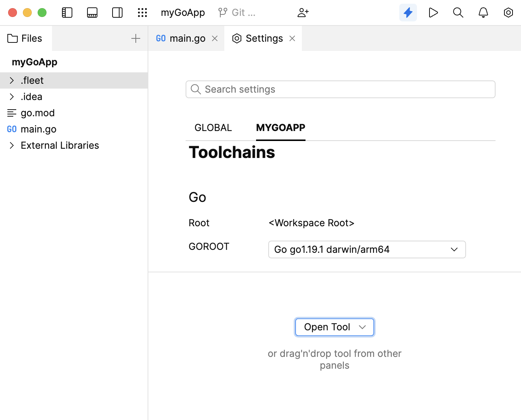Switch to the GLOBAL settings tab

click(x=213, y=128)
